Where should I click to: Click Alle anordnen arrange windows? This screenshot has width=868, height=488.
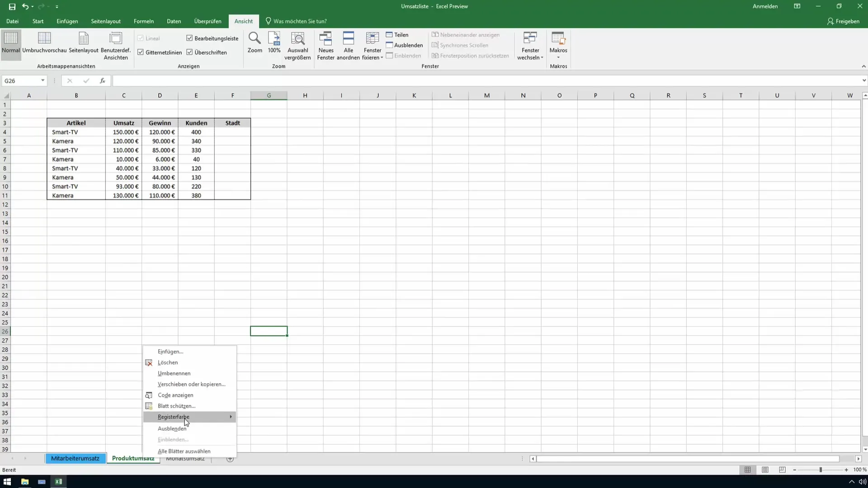pyautogui.click(x=348, y=45)
